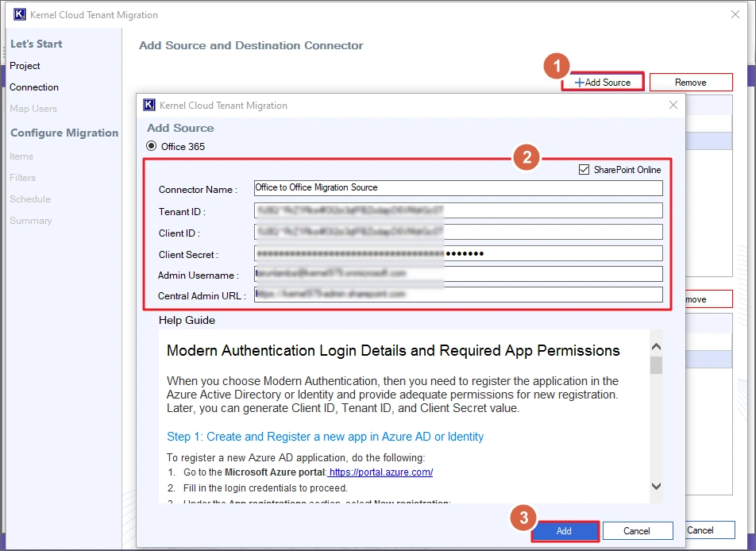The width and height of the screenshot is (756, 551).
Task: Click the Add button to confirm the source
Action: click(565, 530)
